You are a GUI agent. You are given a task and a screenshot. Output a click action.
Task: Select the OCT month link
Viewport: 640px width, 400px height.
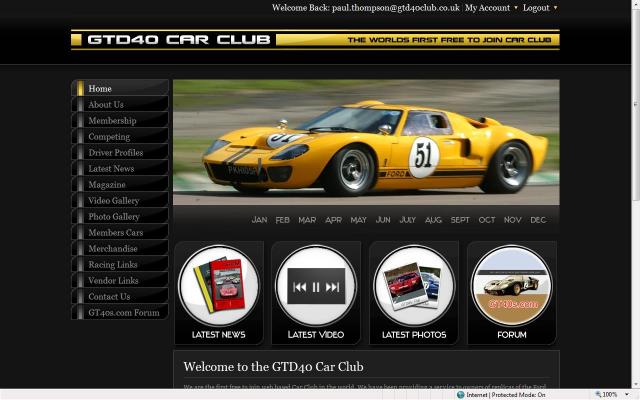point(487,220)
